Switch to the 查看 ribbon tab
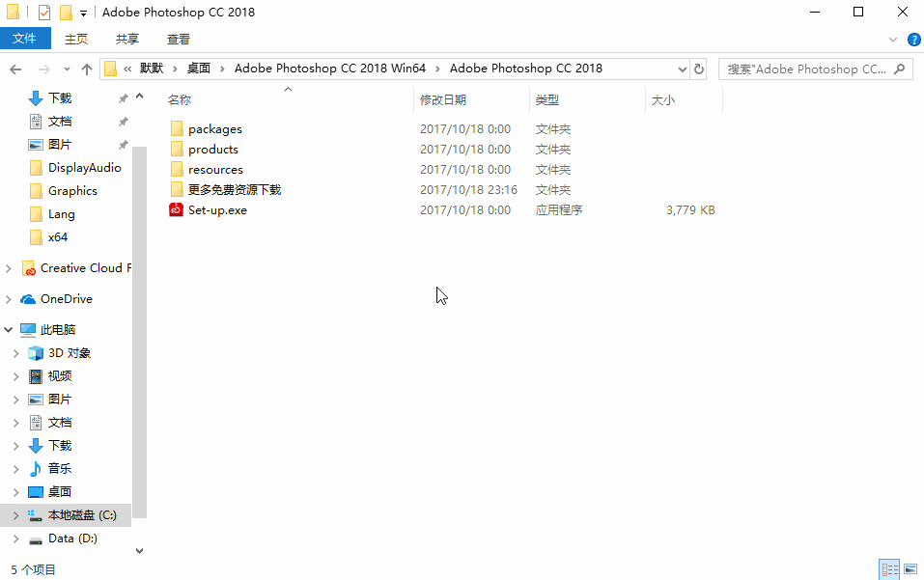 (x=178, y=39)
